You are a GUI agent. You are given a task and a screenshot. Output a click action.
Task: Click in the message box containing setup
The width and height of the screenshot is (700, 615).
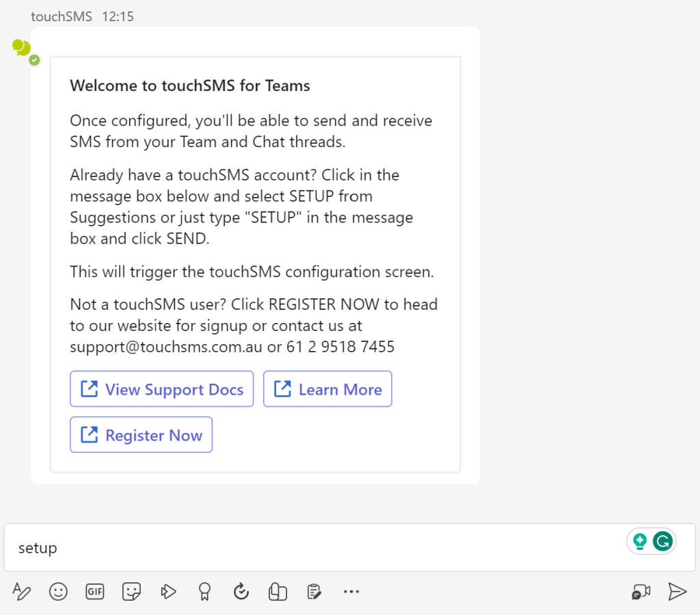point(273,547)
